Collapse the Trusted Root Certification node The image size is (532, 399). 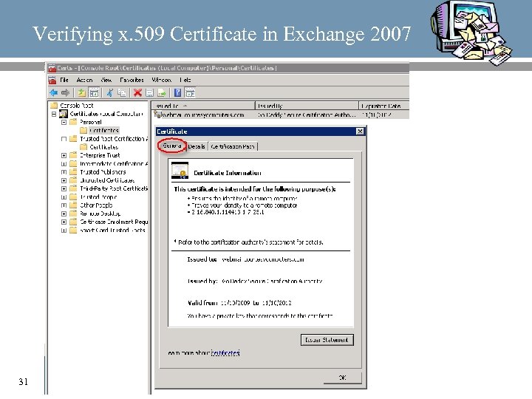[x=64, y=139]
